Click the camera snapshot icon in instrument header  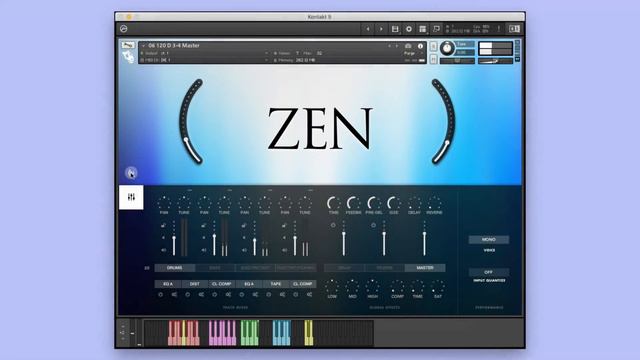(x=408, y=46)
